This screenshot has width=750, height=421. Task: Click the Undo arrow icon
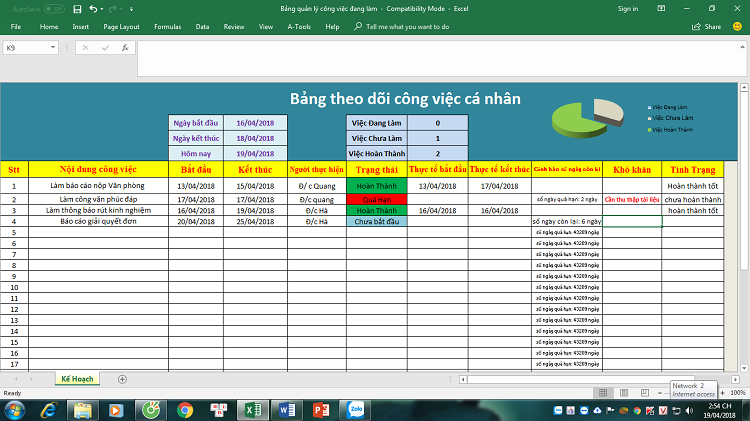[93, 9]
